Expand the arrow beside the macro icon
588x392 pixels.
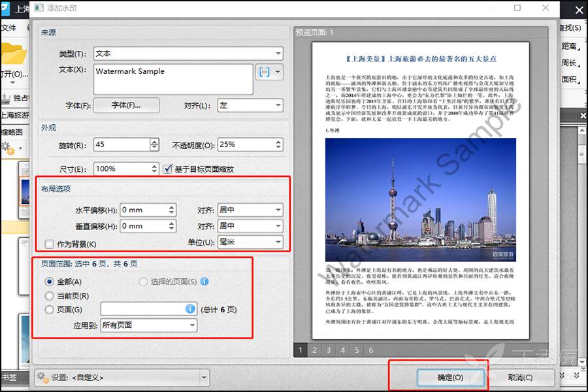pos(278,72)
